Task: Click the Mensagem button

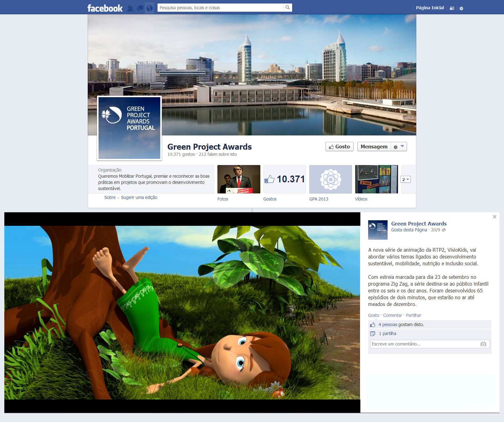Action: (x=374, y=147)
